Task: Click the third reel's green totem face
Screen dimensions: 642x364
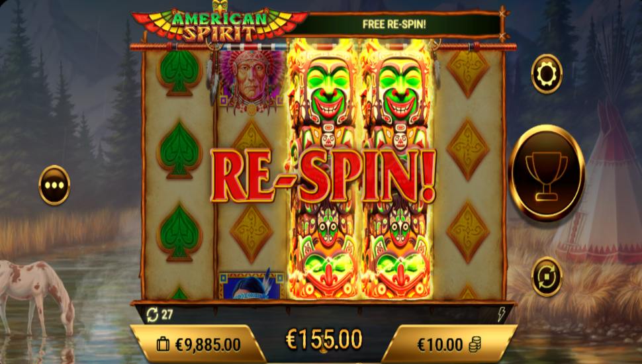Action: [322, 91]
